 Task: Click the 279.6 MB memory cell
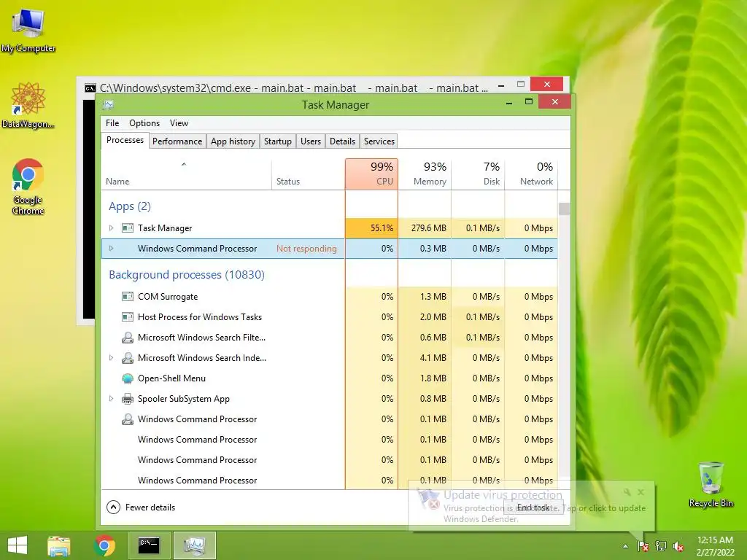click(425, 228)
